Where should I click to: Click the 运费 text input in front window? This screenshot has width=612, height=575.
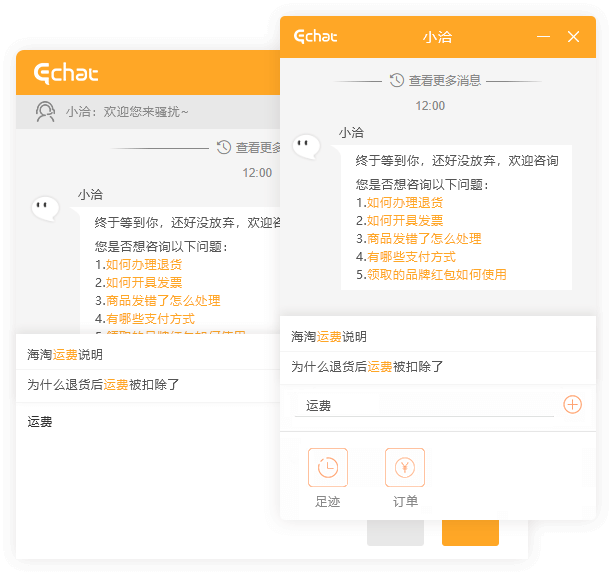425,406
